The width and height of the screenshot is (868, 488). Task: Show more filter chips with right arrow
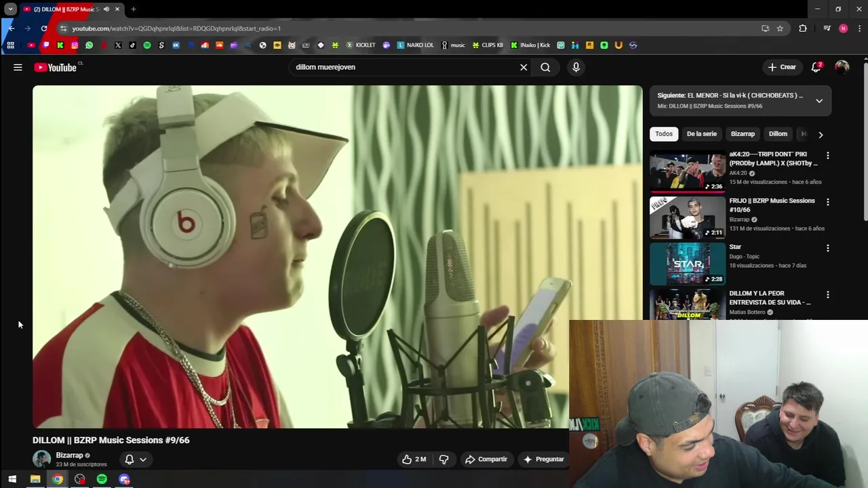[x=821, y=134]
